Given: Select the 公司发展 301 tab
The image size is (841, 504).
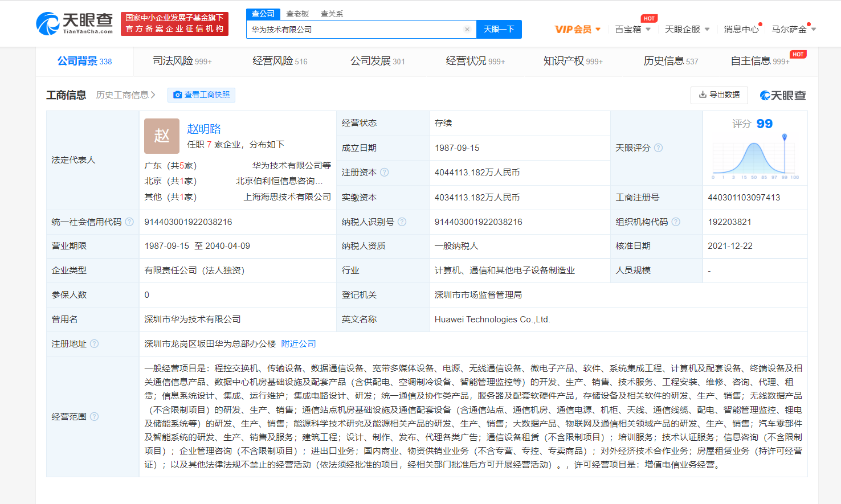Looking at the screenshot, I should (x=377, y=61).
